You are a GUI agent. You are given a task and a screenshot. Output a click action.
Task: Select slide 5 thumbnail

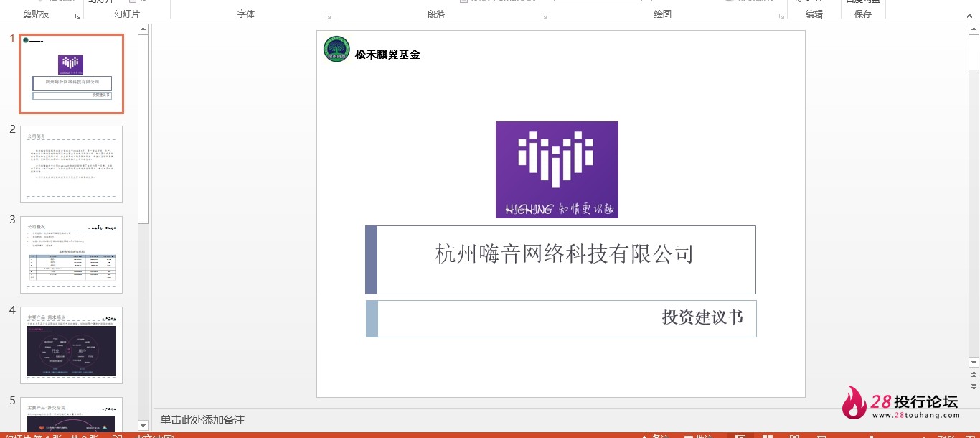(x=72, y=414)
